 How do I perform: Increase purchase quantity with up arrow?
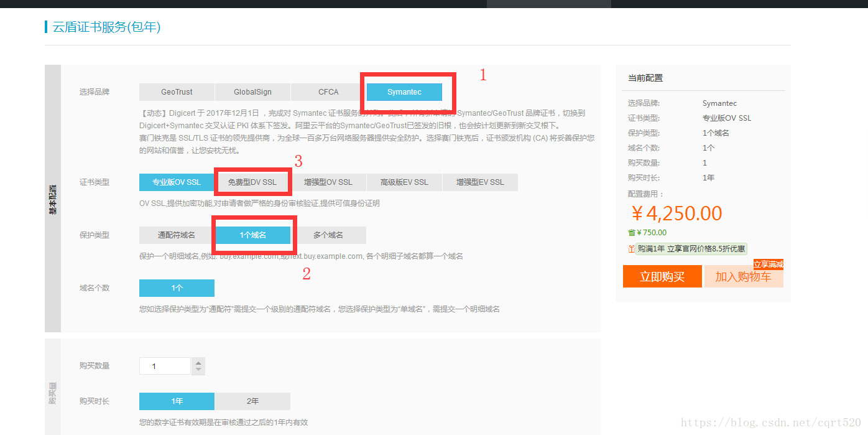coord(198,362)
